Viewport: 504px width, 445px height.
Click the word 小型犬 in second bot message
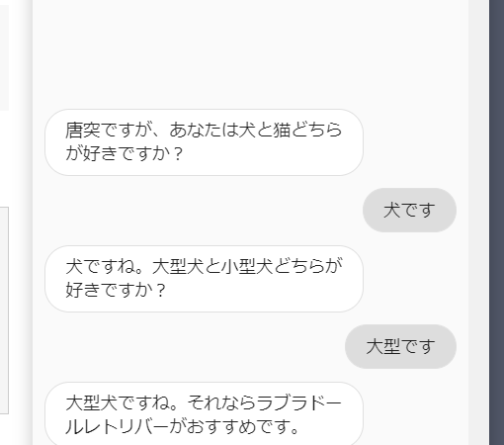[x=247, y=266]
